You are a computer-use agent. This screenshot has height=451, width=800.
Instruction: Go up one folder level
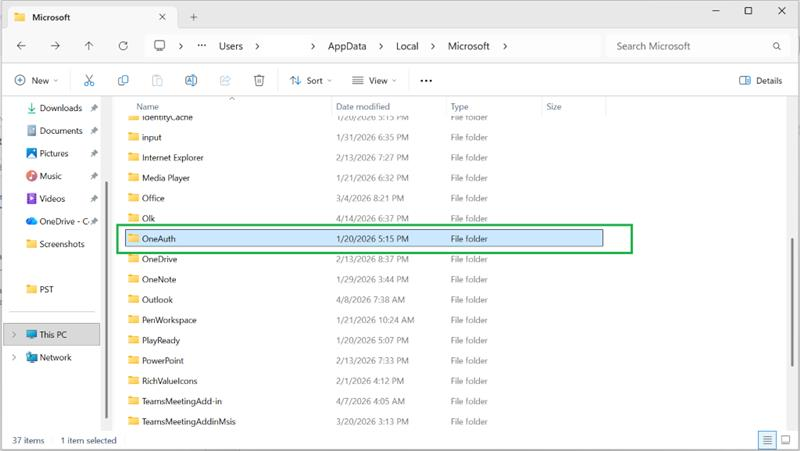coord(89,46)
